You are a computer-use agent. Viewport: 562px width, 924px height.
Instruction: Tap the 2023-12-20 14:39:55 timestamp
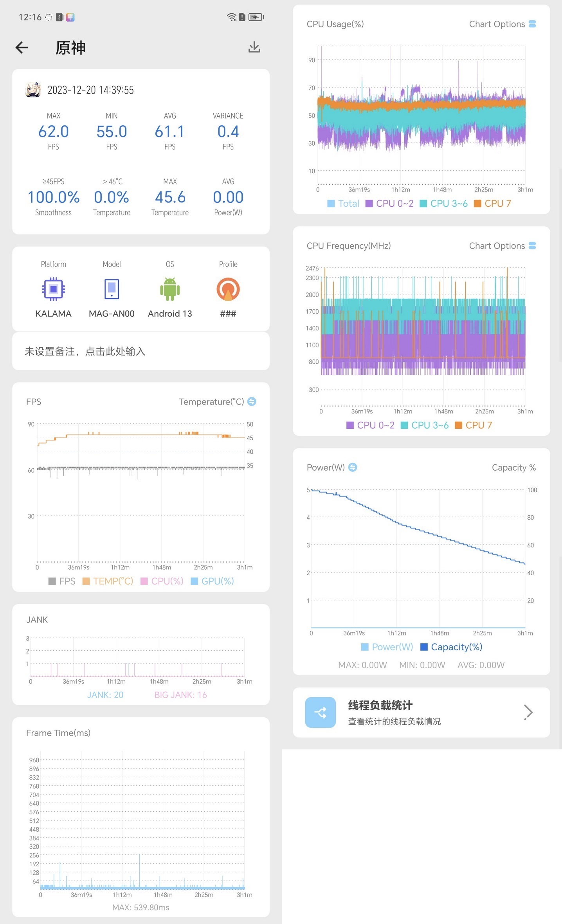[x=91, y=90]
